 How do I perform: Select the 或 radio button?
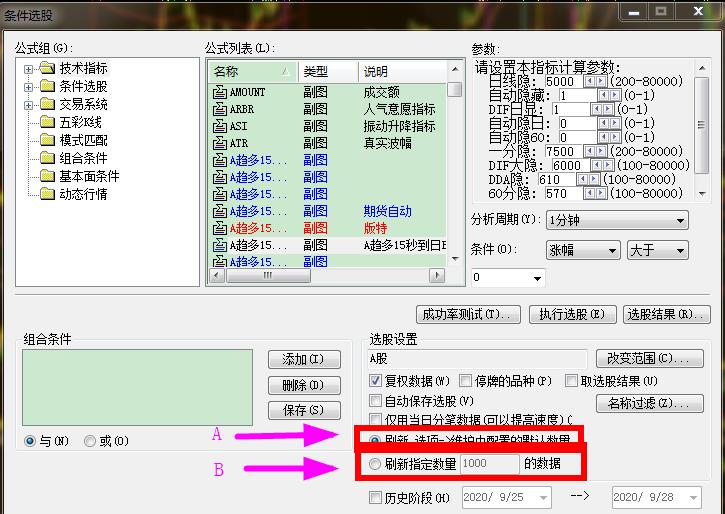(91, 440)
